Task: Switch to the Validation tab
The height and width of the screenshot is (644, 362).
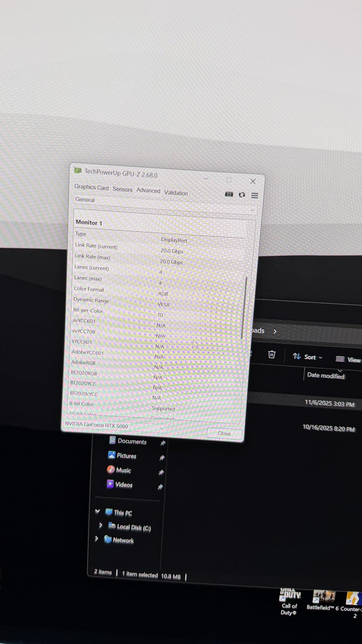Action: coord(176,193)
